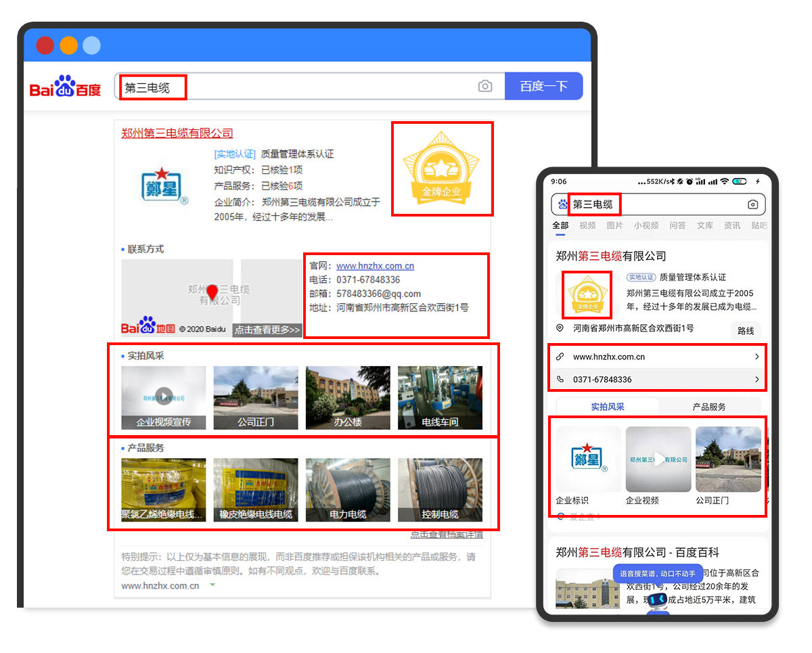Open the red 郑州第三电缆有限公司 title link on desktop
The height and width of the screenshot is (653, 812).
point(177,133)
